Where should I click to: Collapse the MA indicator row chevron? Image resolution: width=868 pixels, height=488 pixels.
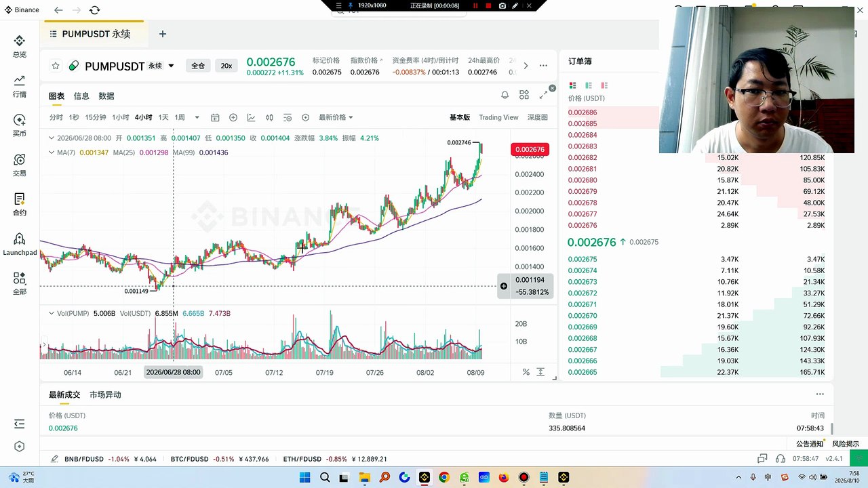[x=52, y=152]
